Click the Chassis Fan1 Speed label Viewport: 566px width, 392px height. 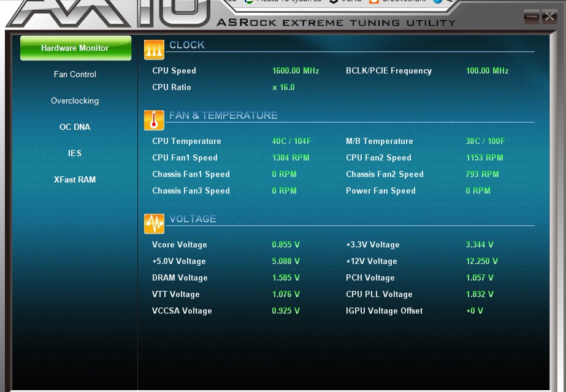pyautogui.click(x=191, y=174)
